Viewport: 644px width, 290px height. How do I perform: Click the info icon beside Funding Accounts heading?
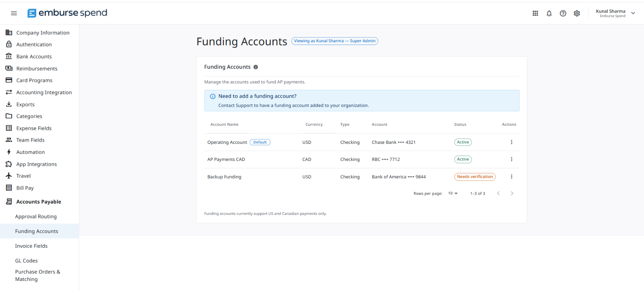pos(255,67)
